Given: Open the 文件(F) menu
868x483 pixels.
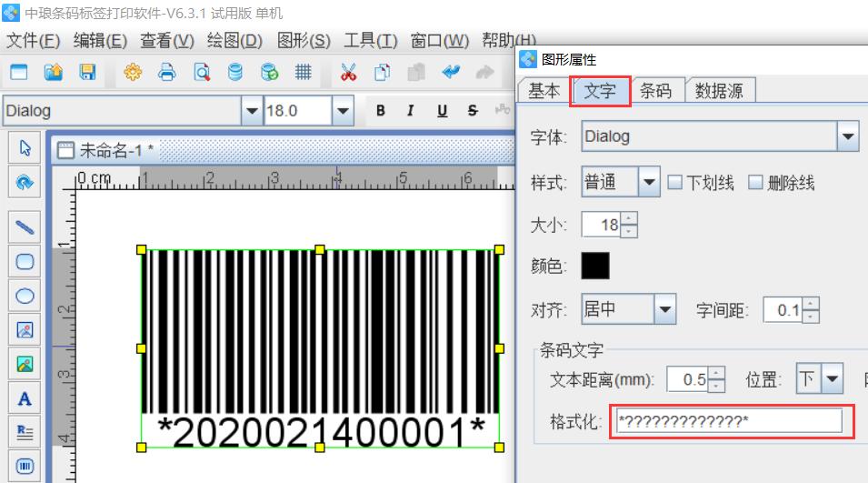Looking at the screenshot, I should [33, 40].
